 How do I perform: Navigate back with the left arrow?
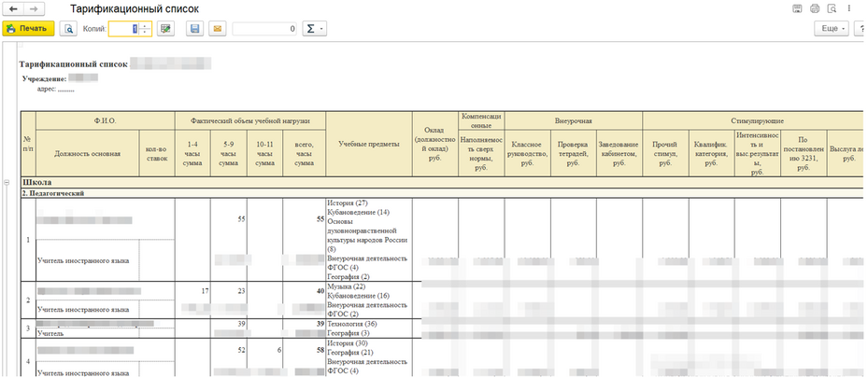coord(14,8)
